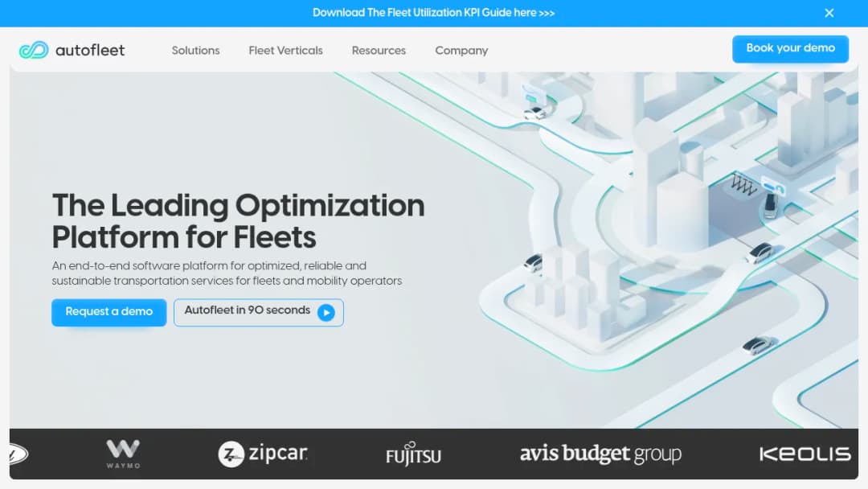
Task: Open the Fleet Verticals menu
Action: (285, 51)
